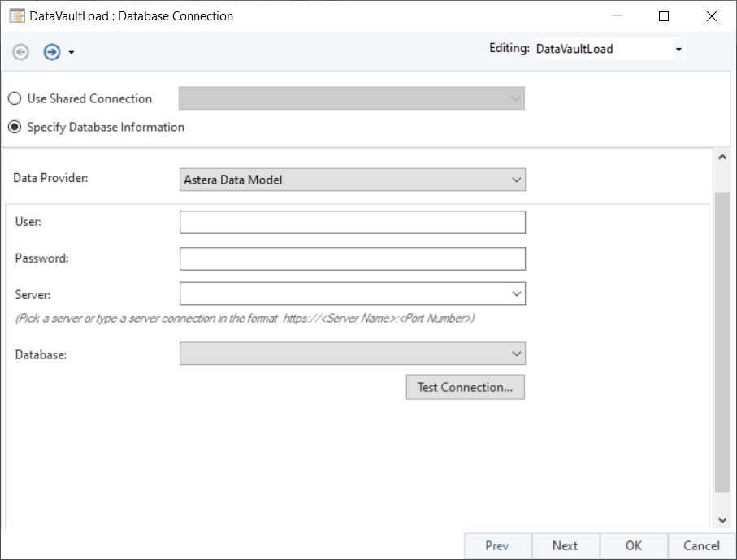Maximize the DataVaultLoad window
737x560 pixels.
664,16
